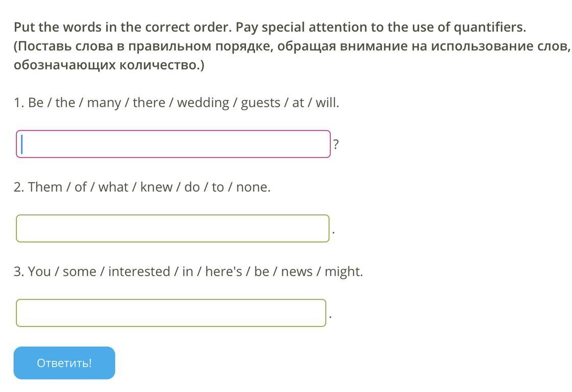Screen dimensions: 572x392
Task: Click the period after the third answer field
Action: pos(330,317)
